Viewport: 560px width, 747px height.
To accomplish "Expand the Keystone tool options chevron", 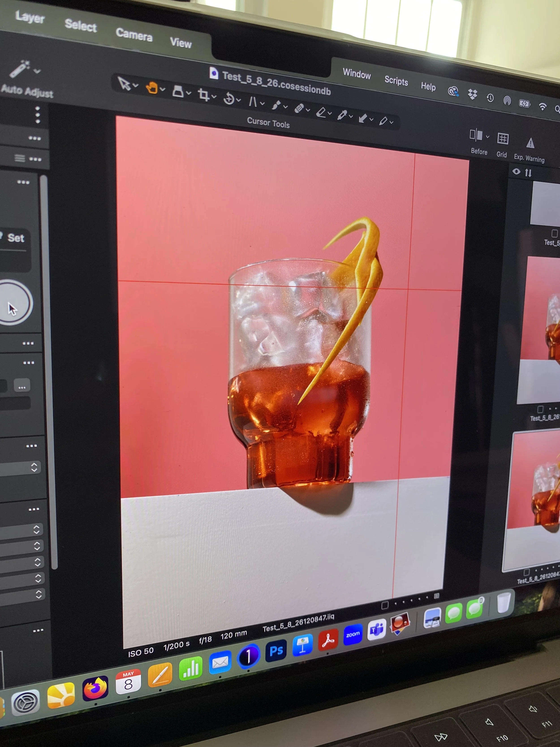I will pos(262,103).
